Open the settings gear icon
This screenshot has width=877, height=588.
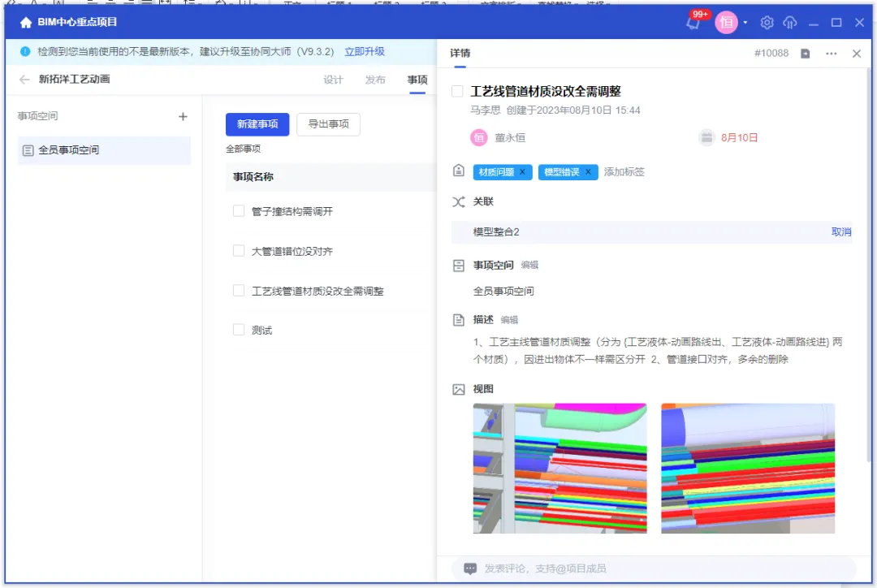[x=767, y=23]
